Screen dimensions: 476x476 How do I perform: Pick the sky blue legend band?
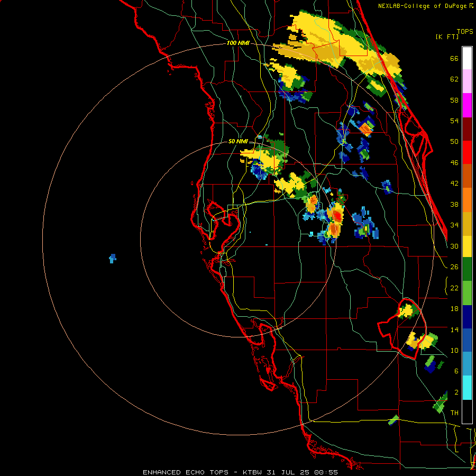point(467,364)
